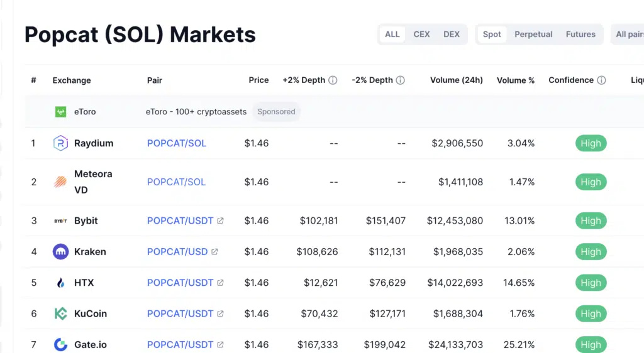Sort by the Volume (24h) column header

pos(457,80)
